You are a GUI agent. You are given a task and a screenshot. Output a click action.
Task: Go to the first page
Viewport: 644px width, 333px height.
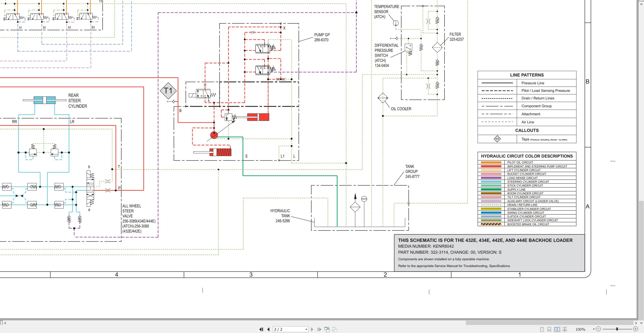tap(261, 329)
